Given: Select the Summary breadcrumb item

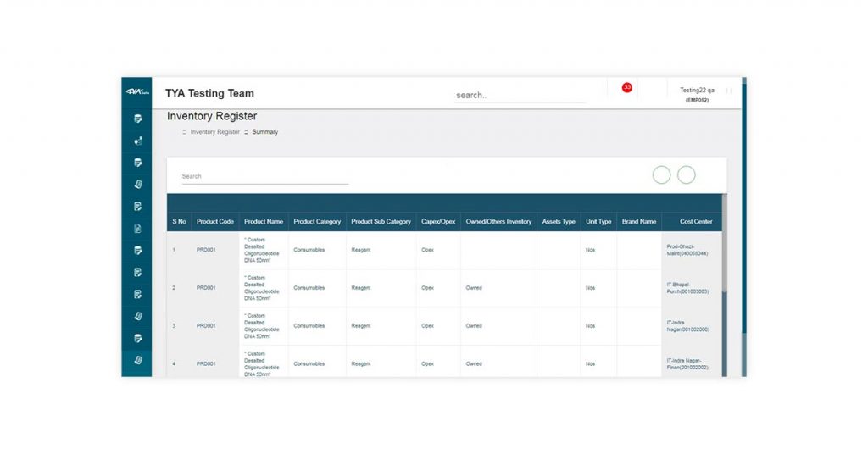Looking at the screenshot, I should (x=264, y=132).
